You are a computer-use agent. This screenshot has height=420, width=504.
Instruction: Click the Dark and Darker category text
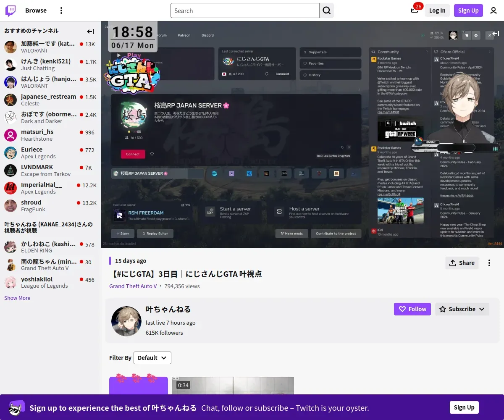tap(42, 121)
